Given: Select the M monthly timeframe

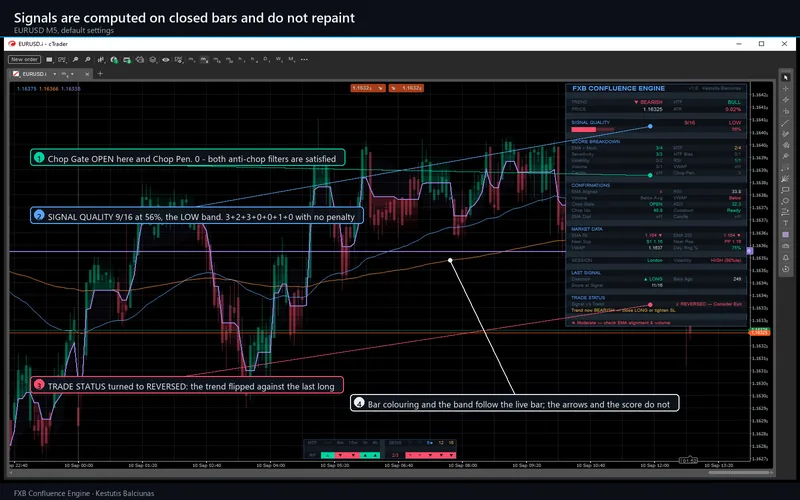Looking at the screenshot, I should tap(291, 59).
